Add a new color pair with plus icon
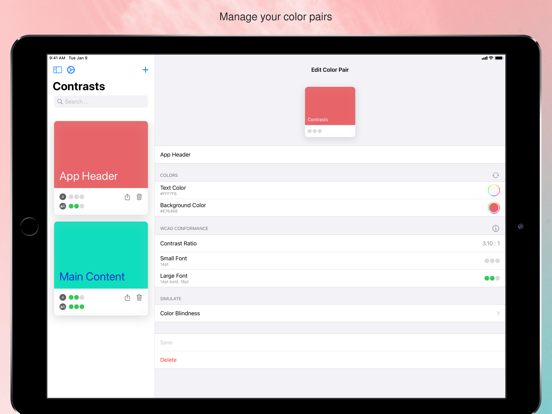 click(x=145, y=70)
